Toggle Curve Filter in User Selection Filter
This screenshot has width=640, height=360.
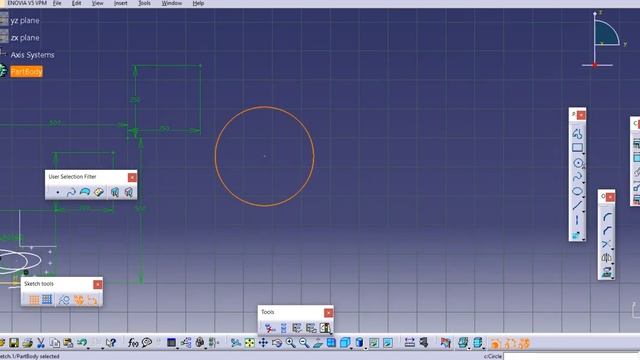(x=71, y=192)
